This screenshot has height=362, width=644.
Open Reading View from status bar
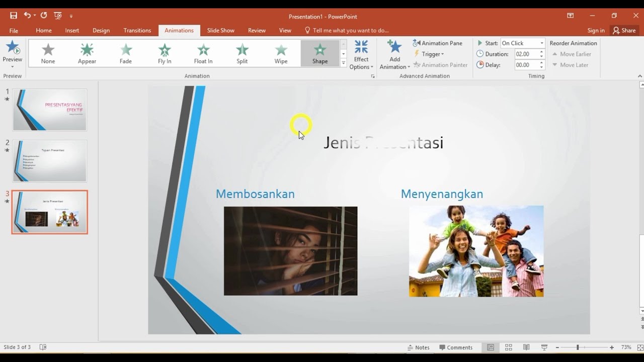[x=526, y=347]
